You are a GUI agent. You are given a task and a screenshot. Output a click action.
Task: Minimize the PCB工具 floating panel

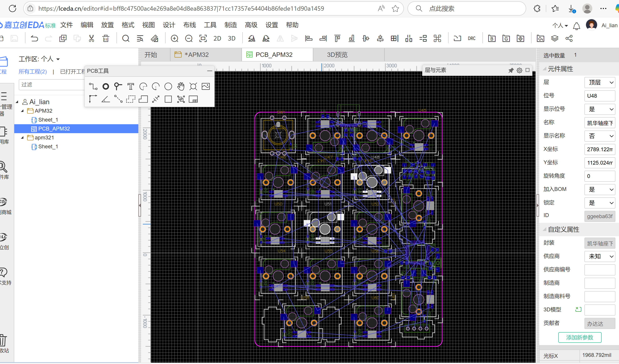[210, 71]
